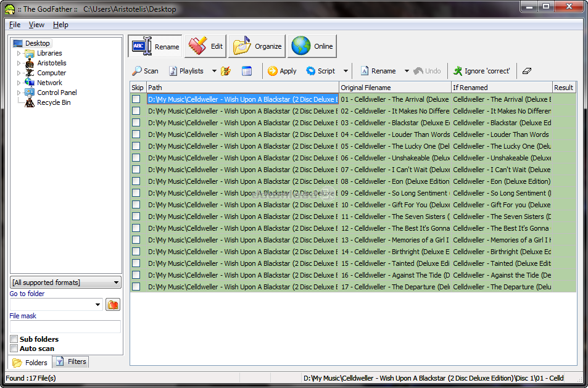Select the Desktop node in the folder tree
The width and height of the screenshot is (588, 388).
point(37,43)
